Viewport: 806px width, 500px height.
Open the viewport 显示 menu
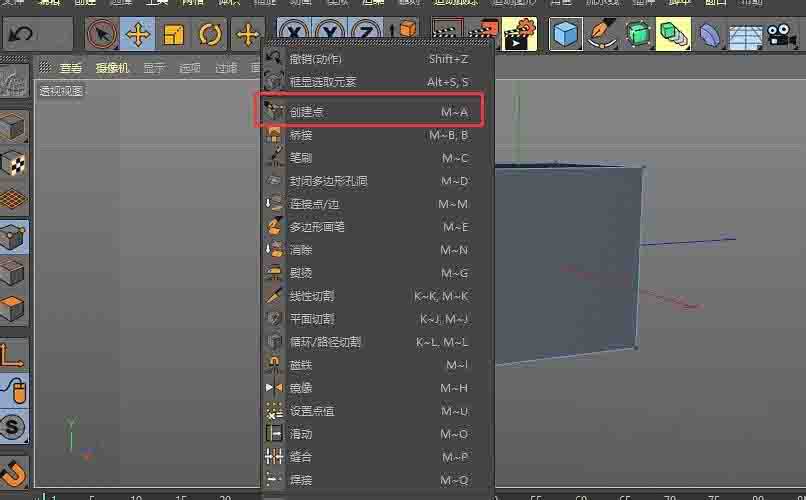154,68
